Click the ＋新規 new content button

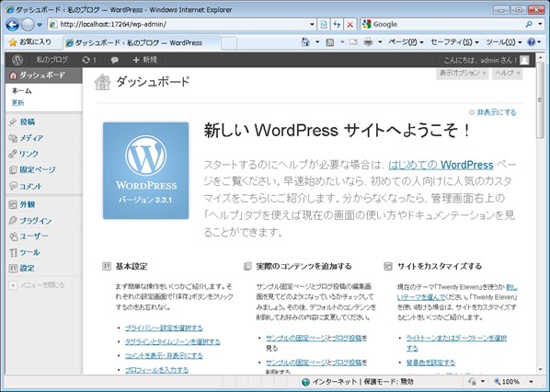pos(145,60)
